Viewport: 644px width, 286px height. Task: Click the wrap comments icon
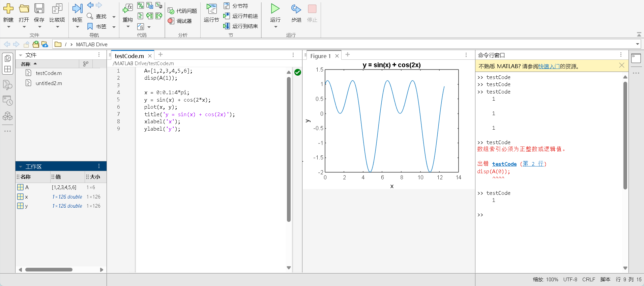pos(159,5)
